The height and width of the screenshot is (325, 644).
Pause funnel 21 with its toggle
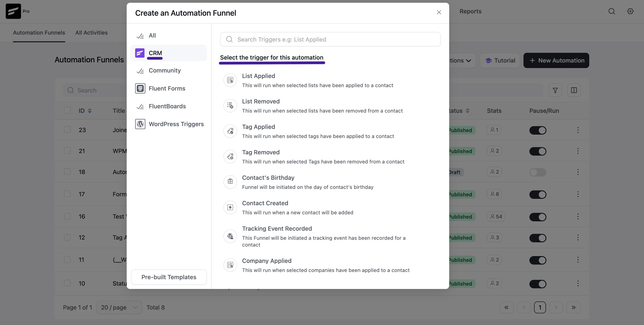[538, 151]
